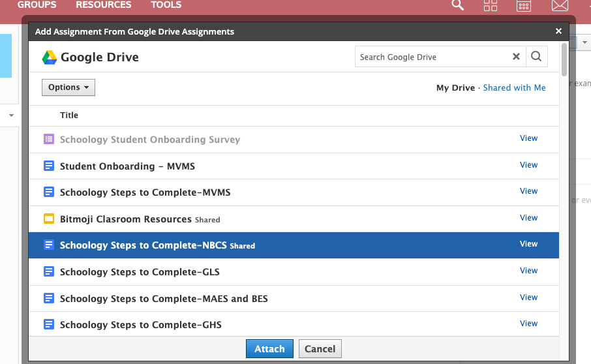
Task: Click the doc icon for Steps to Complete-GLS
Action: 49,271
